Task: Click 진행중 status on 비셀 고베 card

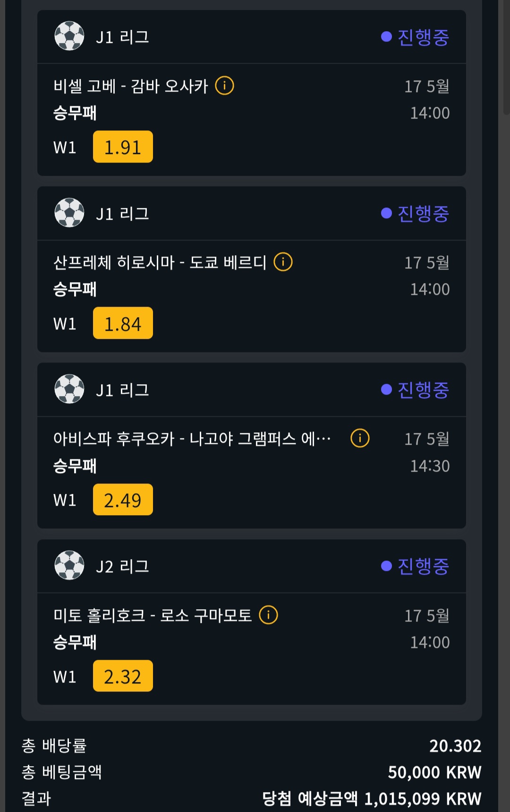Action: pyautogui.click(x=415, y=37)
